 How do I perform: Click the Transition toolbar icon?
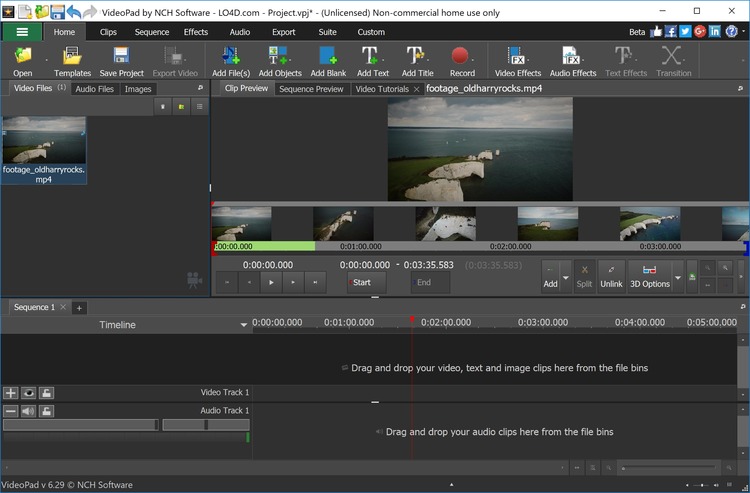673,61
